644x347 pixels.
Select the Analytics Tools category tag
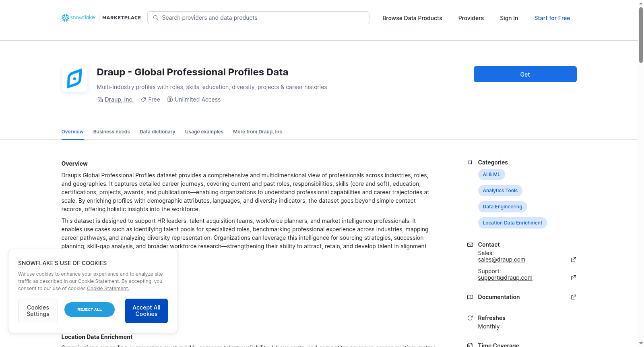click(x=500, y=191)
